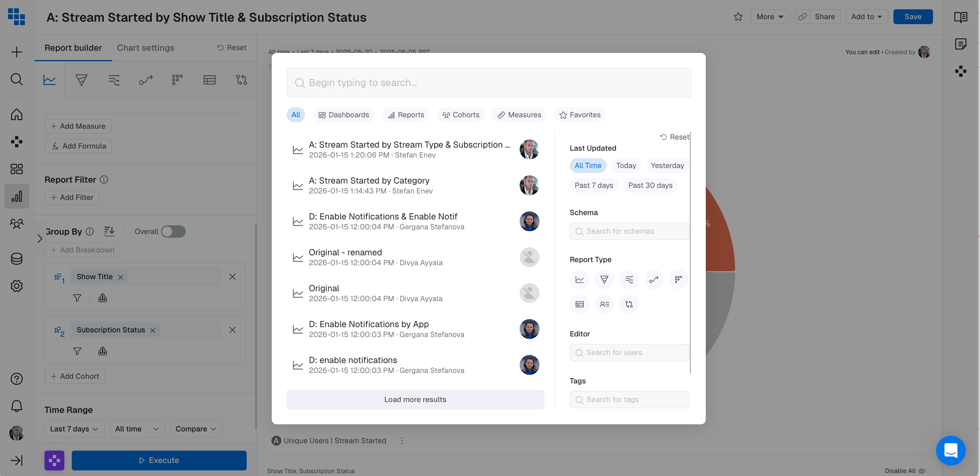Screen dimensions: 980x476
Task: Open the More dropdown menu
Action: 769,17
